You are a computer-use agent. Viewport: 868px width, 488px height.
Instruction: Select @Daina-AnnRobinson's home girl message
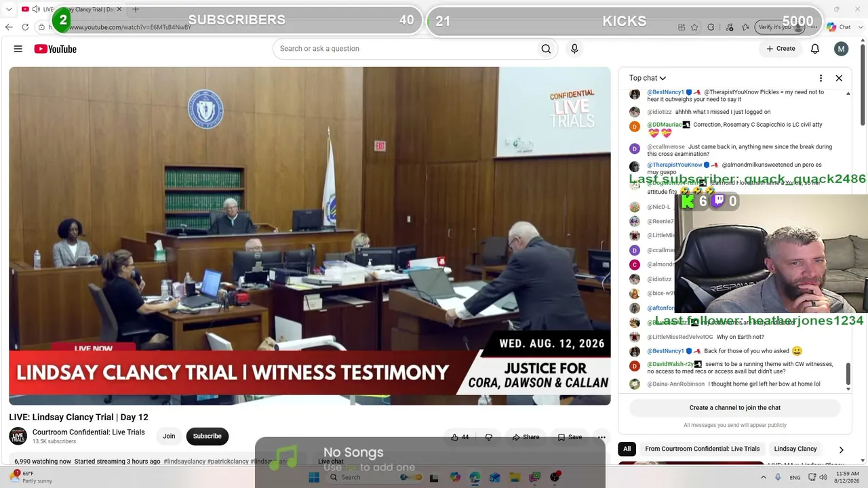(x=764, y=384)
